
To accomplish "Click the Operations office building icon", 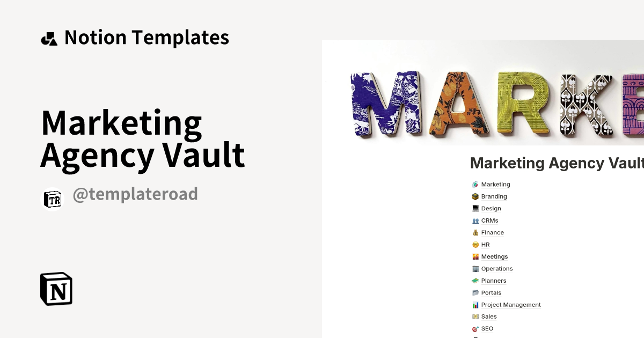I will (475, 268).
